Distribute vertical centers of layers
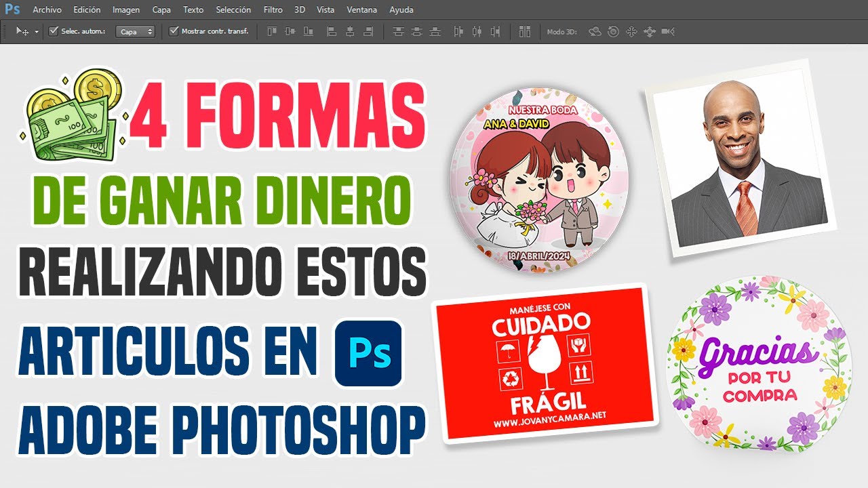 pos(417,31)
